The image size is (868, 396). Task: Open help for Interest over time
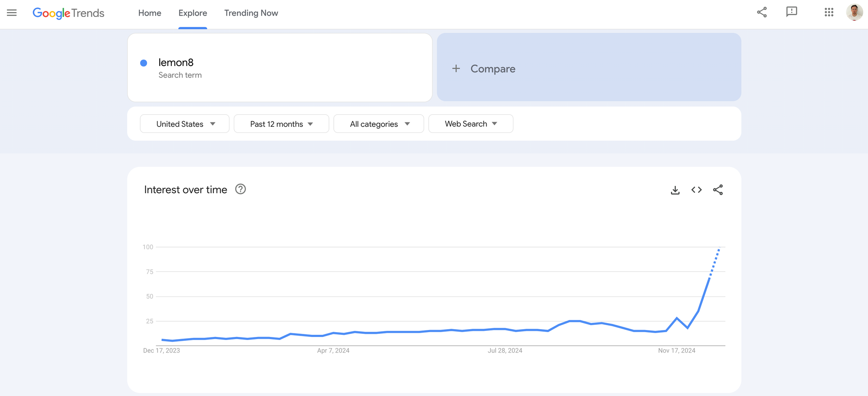point(240,189)
